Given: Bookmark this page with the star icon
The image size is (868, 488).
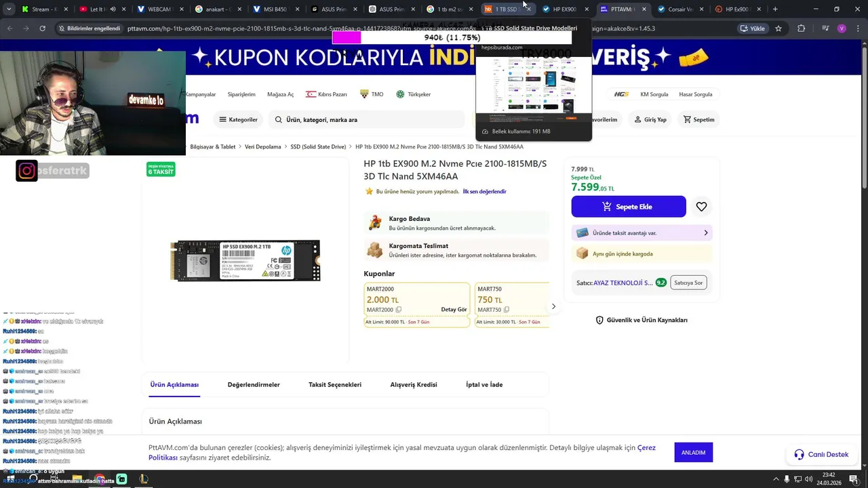Looking at the screenshot, I should tap(778, 28).
